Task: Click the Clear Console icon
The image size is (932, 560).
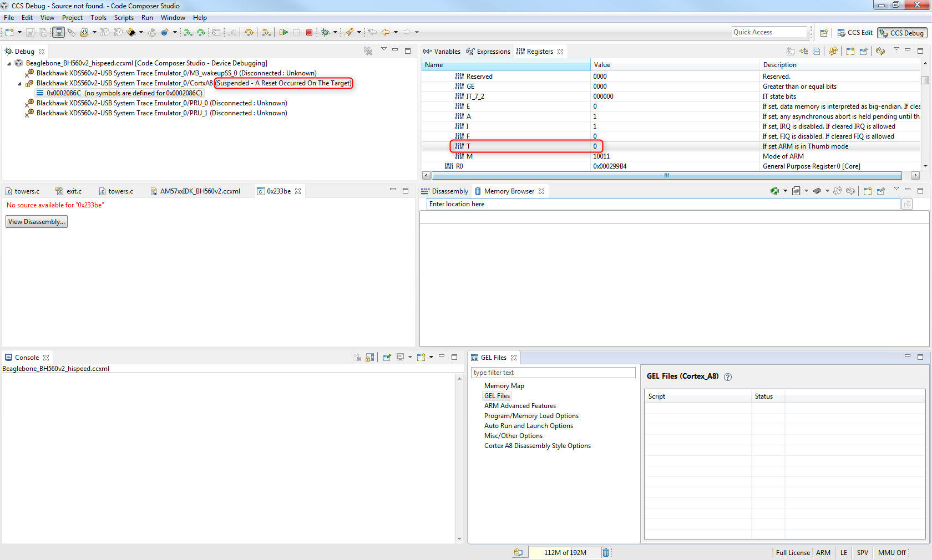Action: 357,358
